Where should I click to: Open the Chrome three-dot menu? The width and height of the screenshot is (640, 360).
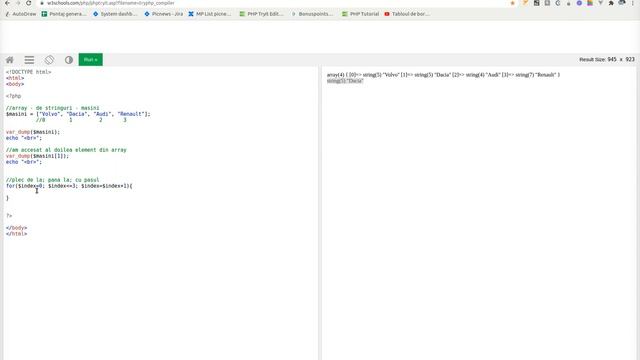click(x=633, y=3)
